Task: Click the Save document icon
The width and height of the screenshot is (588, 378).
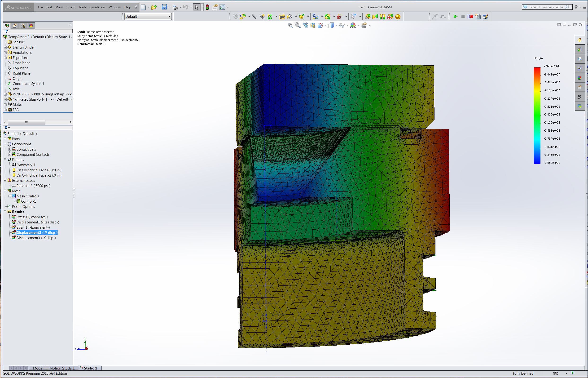Action: (x=165, y=7)
